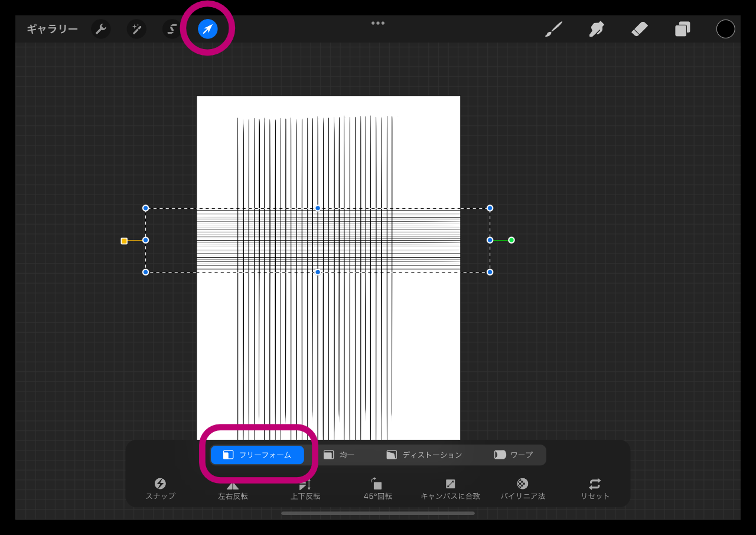Choose ワープ warp mode
756x535 pixels.
(513, 455)
